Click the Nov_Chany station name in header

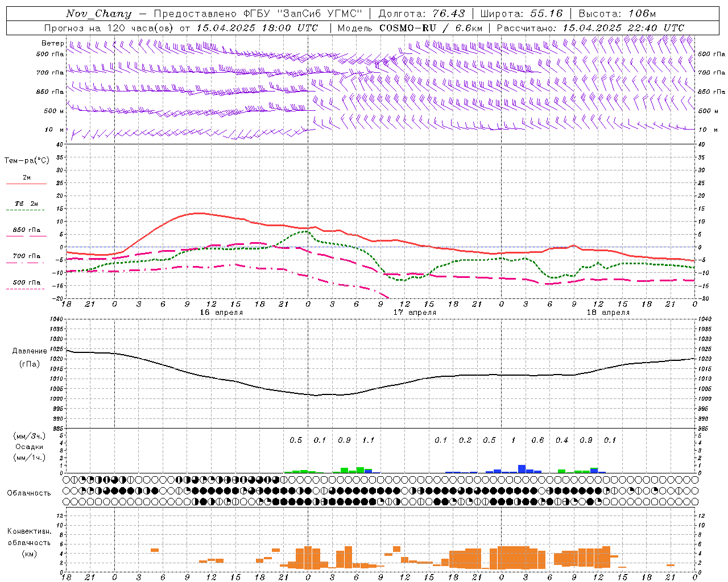coord(98,14)
